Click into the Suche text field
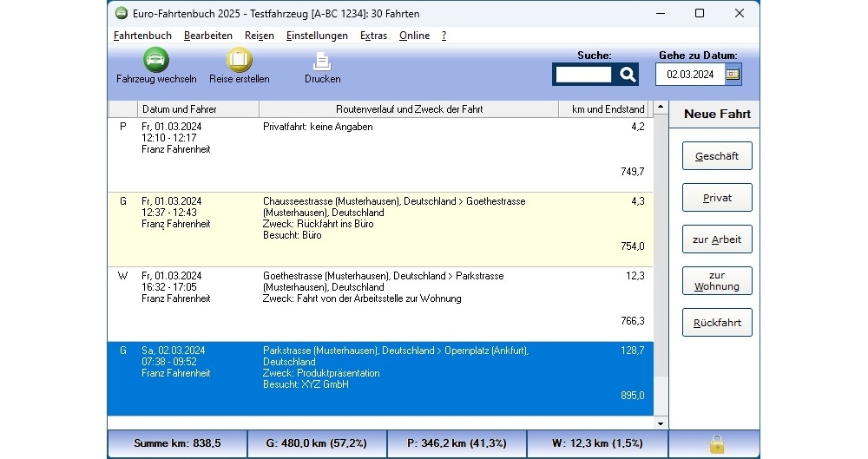868x459 pixels. (583, 75)
